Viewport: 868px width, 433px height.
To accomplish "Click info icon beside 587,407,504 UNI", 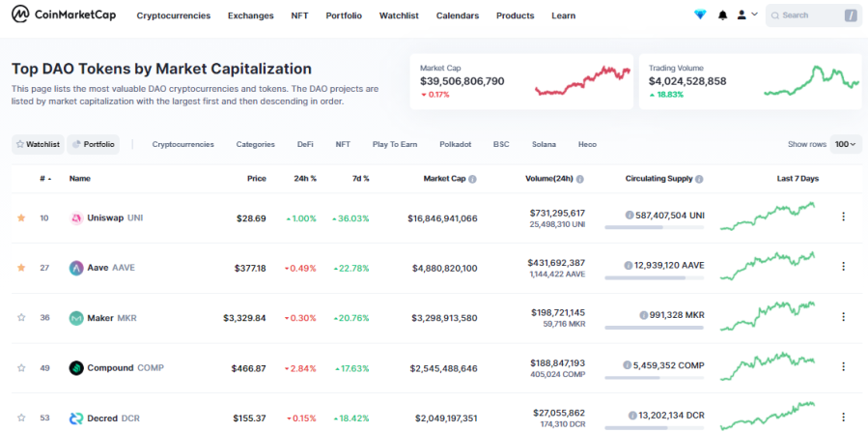I will [630, 216].
